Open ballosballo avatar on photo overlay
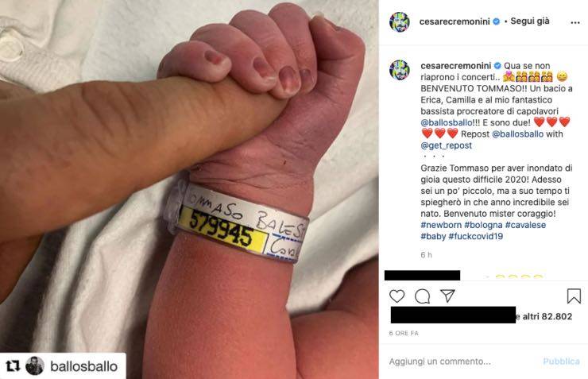 (34, 365)
